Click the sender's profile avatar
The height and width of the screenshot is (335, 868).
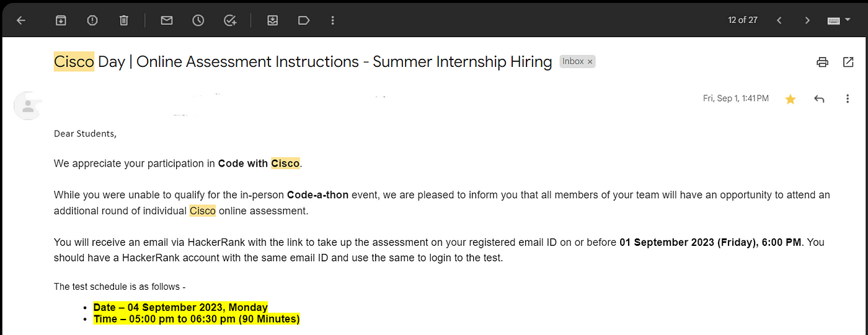pos(28,106)
